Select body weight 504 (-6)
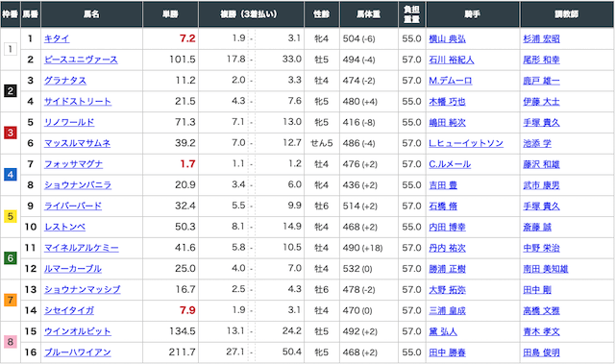The image size is (615, 364). pos(358,38)
